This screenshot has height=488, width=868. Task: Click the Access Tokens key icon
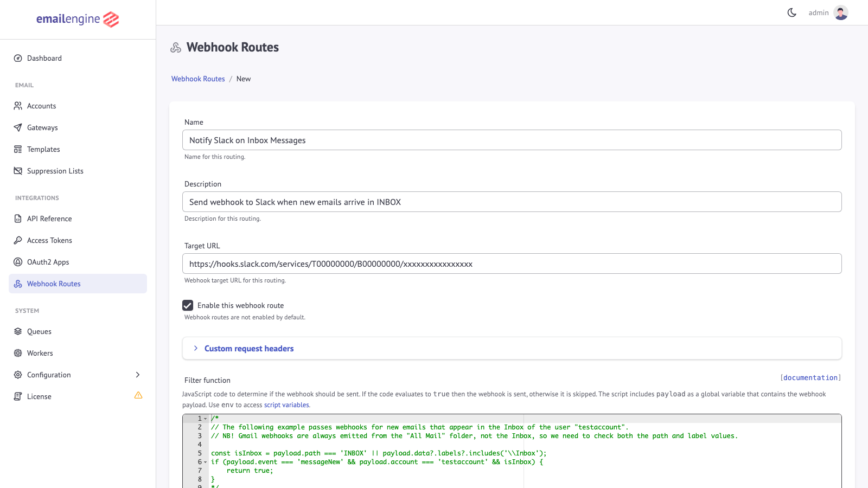tap(18, 240)
